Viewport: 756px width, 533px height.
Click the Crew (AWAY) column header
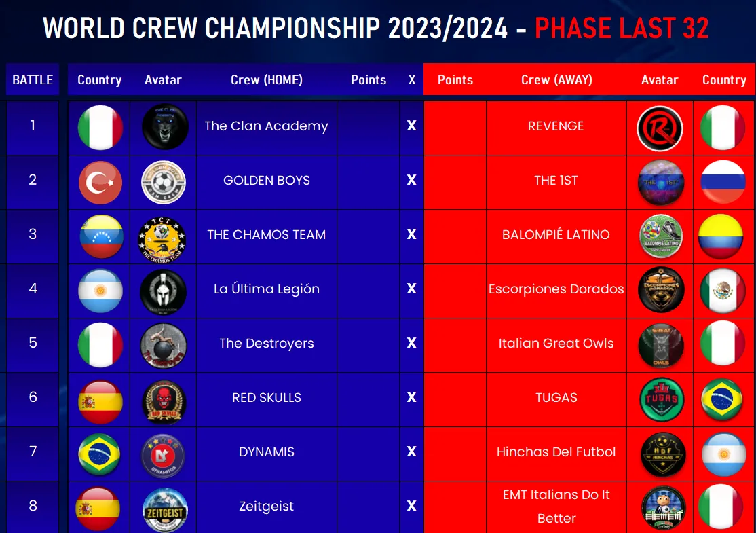tap(556, 80)
